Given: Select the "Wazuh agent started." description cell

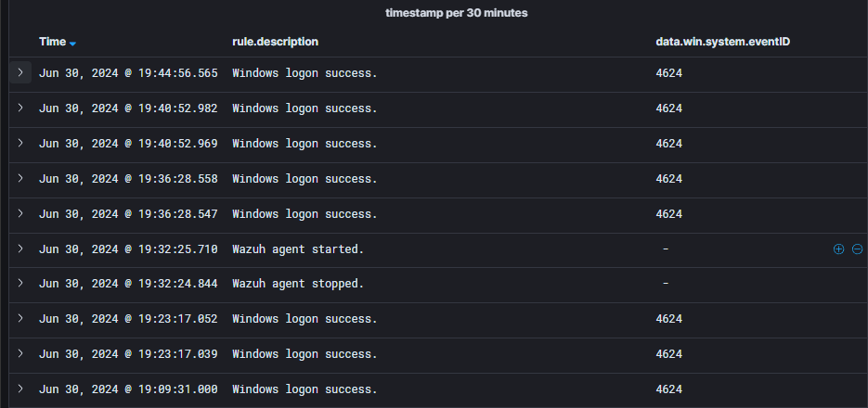Looking at the screenshot, I should 298,249.
